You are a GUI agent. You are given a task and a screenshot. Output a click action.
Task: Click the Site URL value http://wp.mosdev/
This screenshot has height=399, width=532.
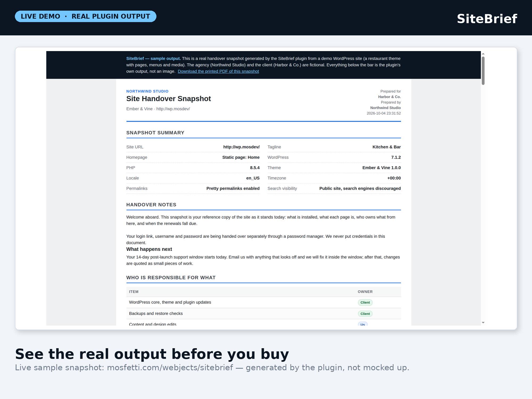click(241, 147)
